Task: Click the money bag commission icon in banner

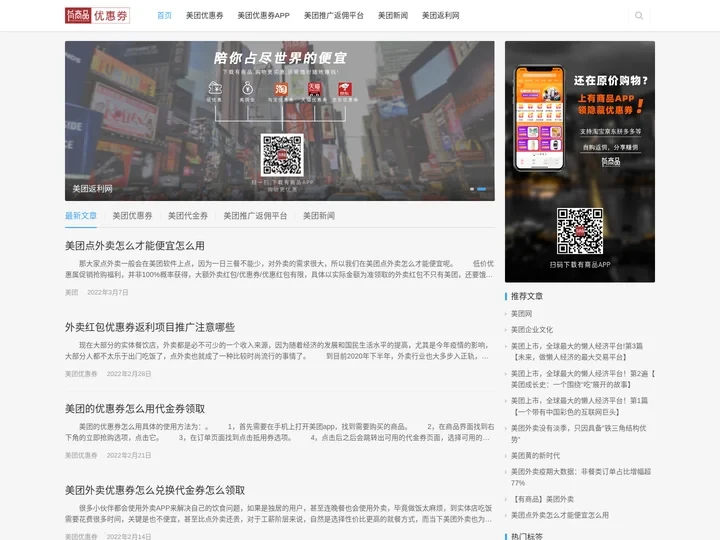Action: tap(248, 88)
